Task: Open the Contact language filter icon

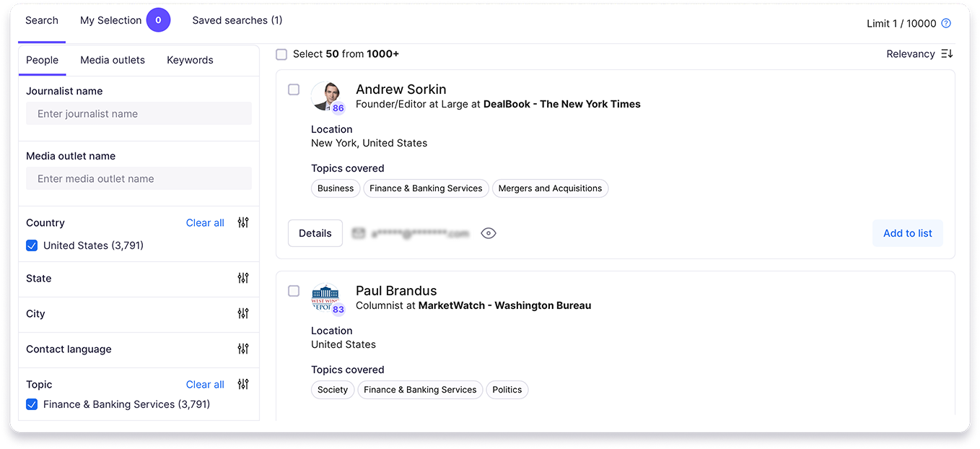Action: pyautogui.click(x=243, y=348)
